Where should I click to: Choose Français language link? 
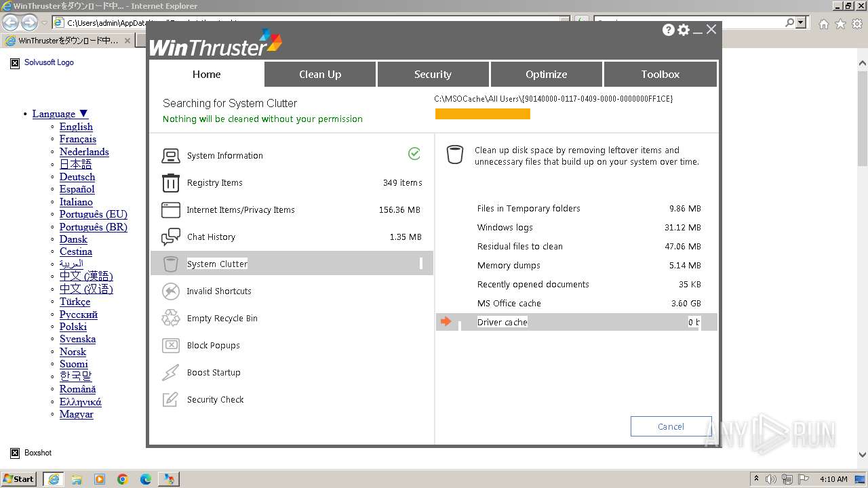[78, 139]
